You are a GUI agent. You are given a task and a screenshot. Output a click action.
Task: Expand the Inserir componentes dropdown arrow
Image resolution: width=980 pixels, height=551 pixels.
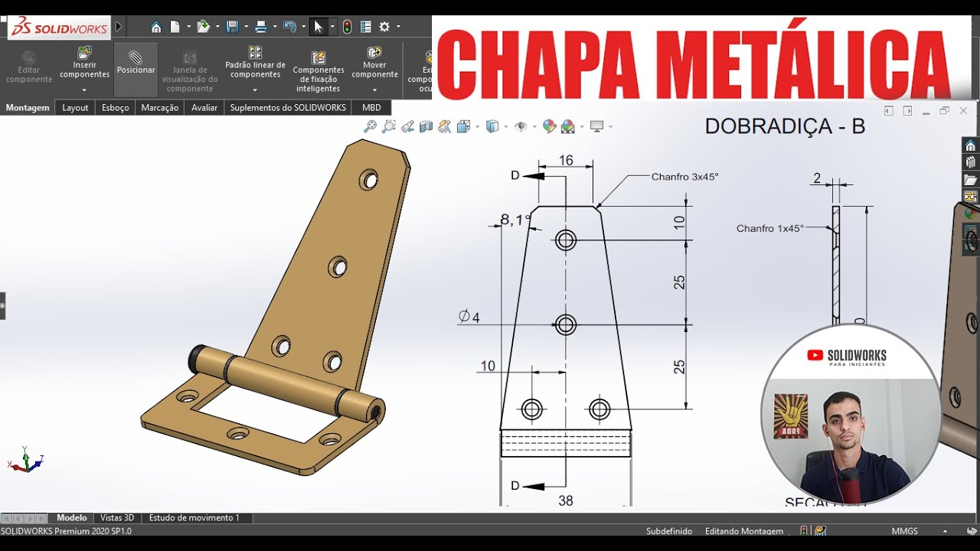click(x=84, y=90)
